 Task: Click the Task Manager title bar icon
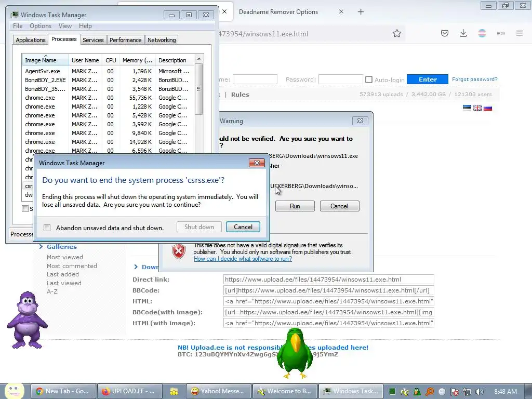click(x=14, y=15)
